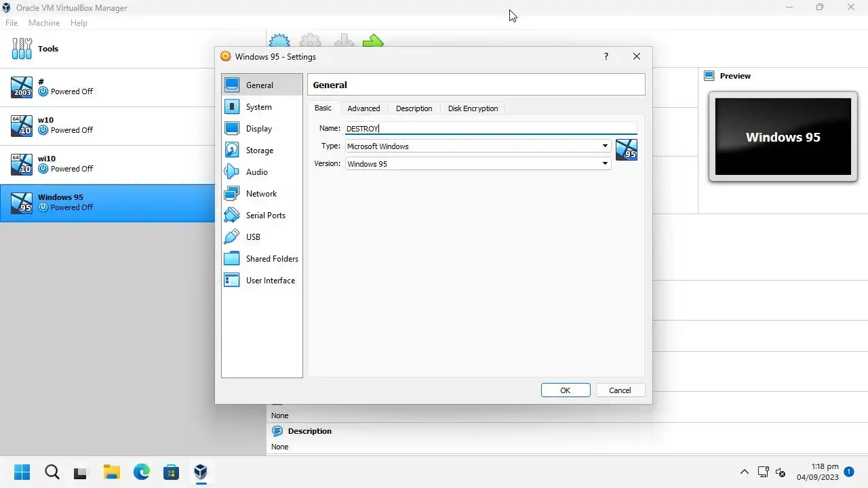Open the USB settings category
This screenshot has width=868, height=488.
point(262,237)
